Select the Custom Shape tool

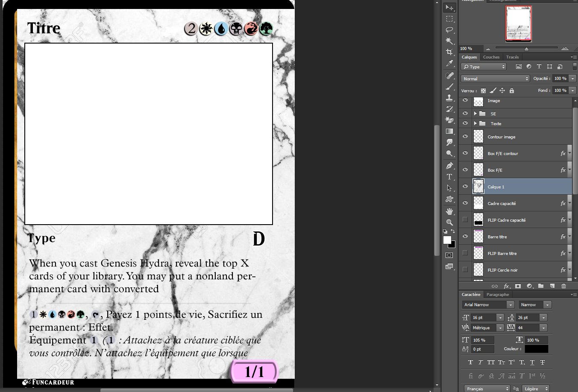point(449,199)
